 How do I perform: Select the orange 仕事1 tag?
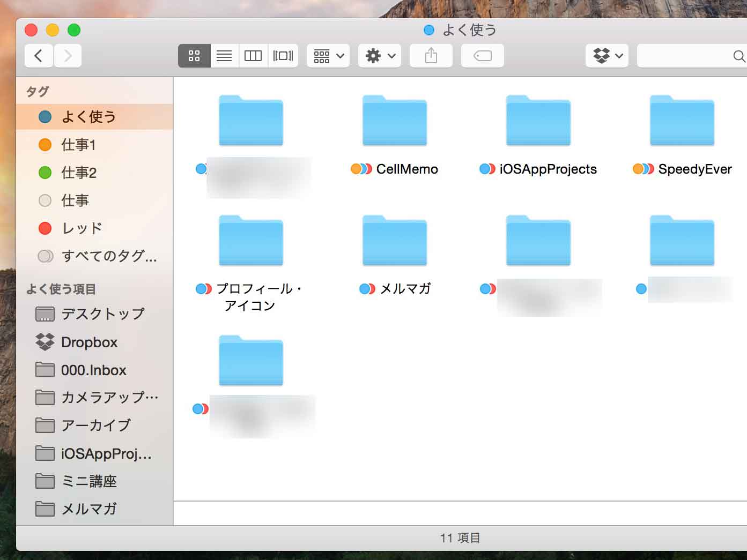pos(95,145)
